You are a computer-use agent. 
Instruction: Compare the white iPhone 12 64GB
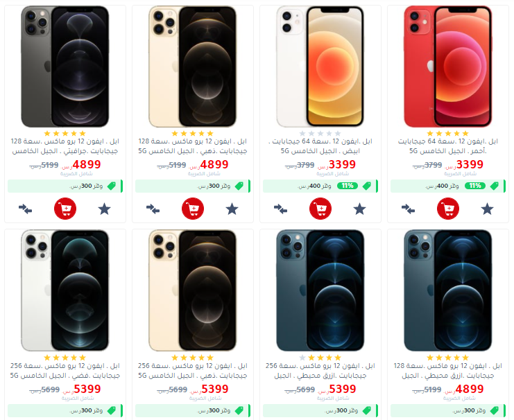point(281,209)
